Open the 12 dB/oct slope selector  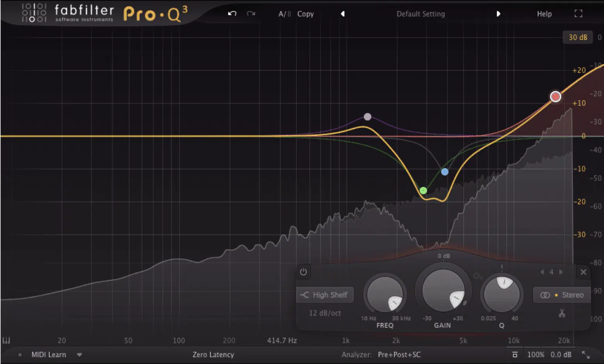click(x=325, y=313)
